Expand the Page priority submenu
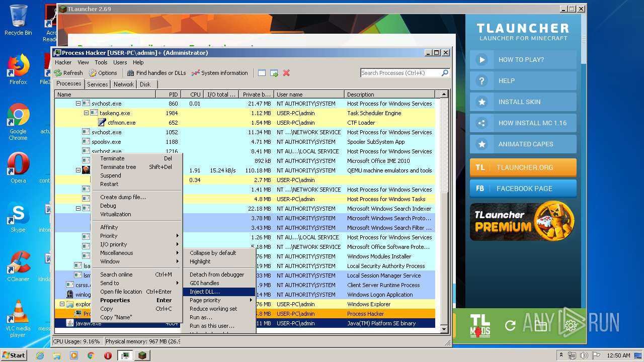 [219, 300]
